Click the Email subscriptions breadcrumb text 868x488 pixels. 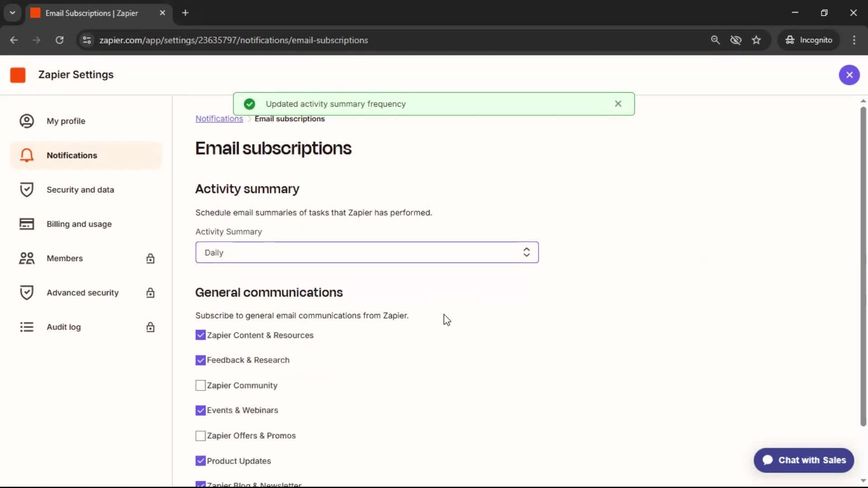(290, 119)
